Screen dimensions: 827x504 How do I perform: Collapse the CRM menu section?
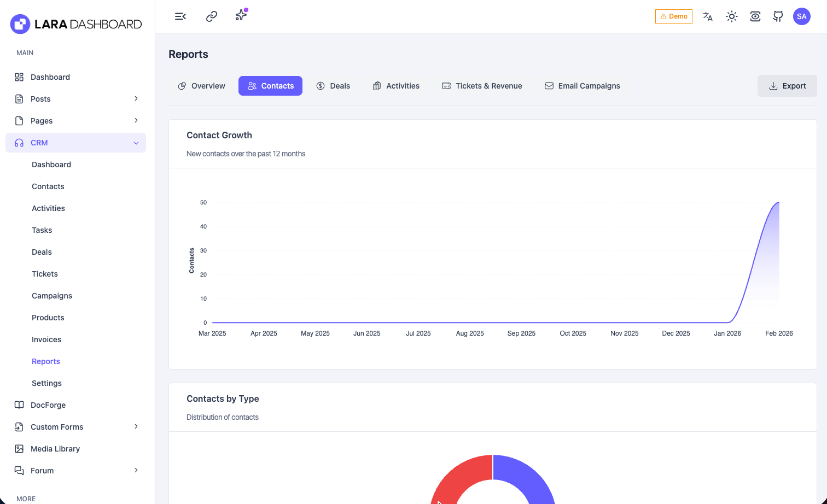pos(136,143)
